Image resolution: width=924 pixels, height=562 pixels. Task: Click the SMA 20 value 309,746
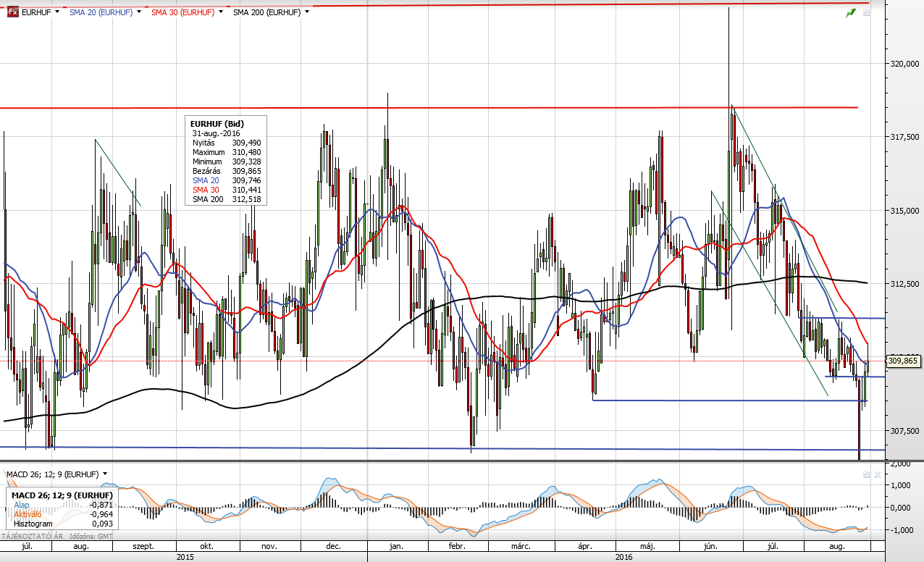click(x=246, y=180)
